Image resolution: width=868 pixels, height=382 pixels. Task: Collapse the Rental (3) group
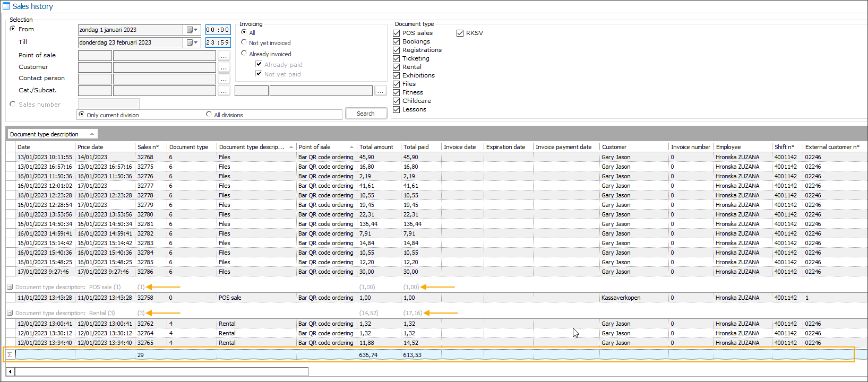10,313
